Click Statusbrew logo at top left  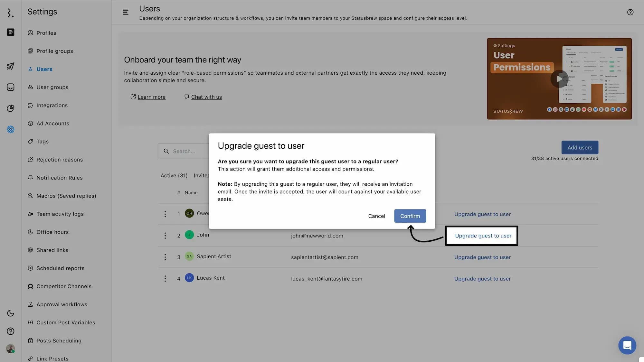click(10, 13)
